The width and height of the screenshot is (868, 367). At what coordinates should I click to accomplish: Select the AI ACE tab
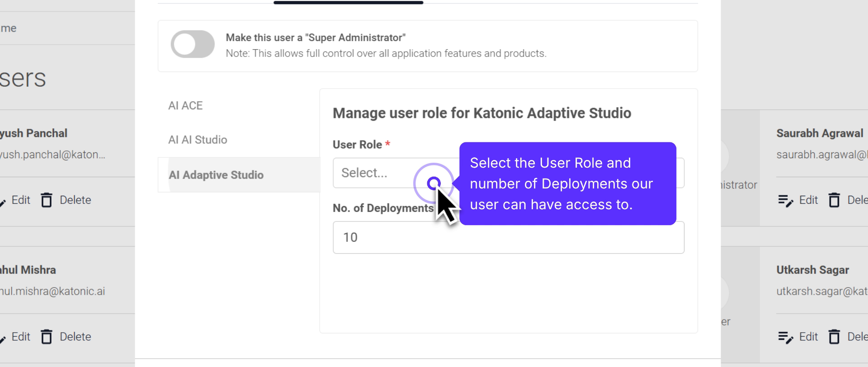185,106
